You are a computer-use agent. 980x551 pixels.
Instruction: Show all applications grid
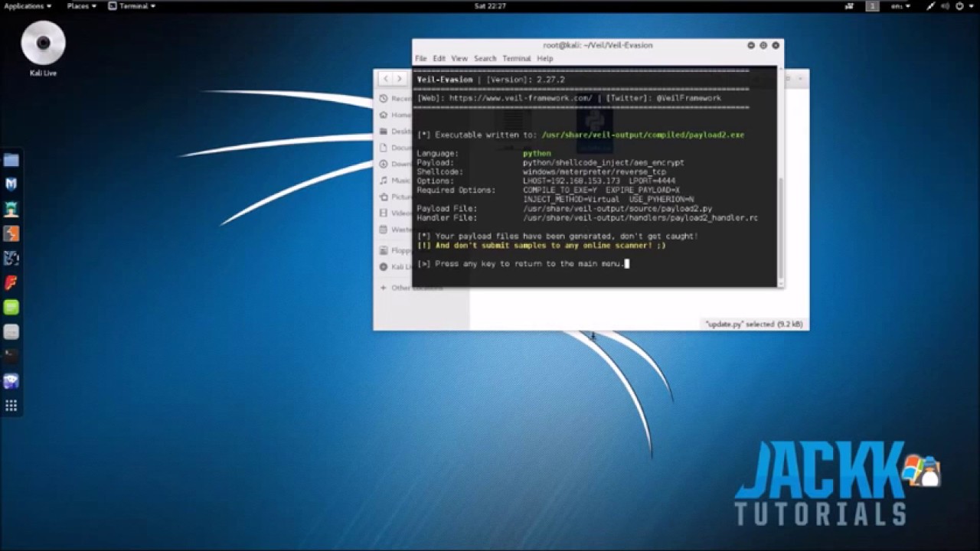click(11, 405)
